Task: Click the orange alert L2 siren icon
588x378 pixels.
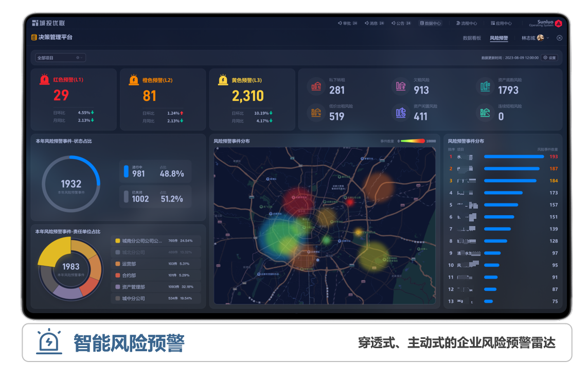Action: 134,80
